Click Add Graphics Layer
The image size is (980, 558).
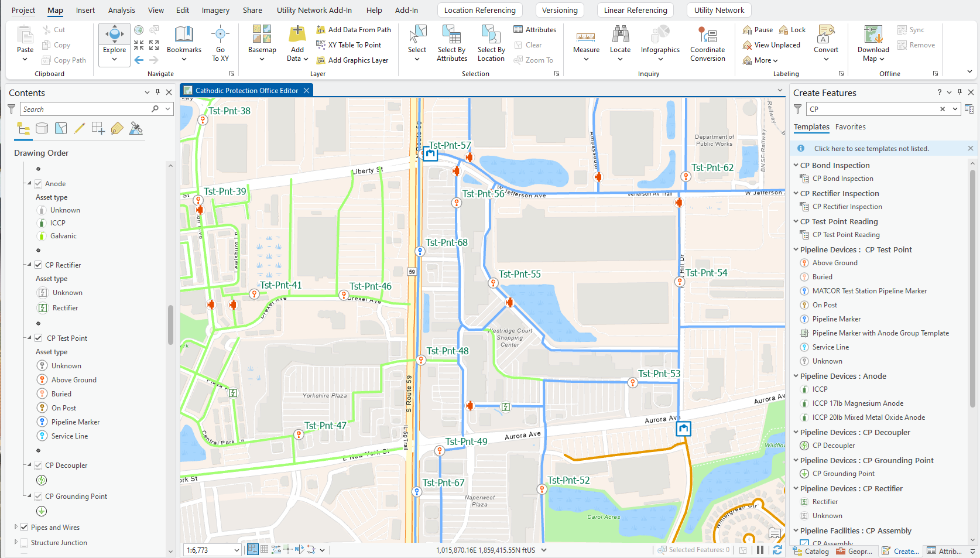(352, 60)
